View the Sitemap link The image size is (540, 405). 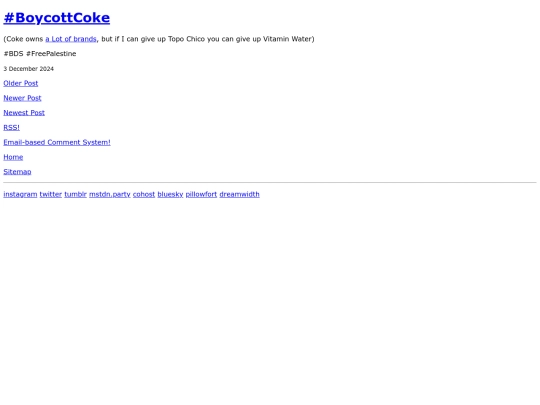tap(17, 172)
